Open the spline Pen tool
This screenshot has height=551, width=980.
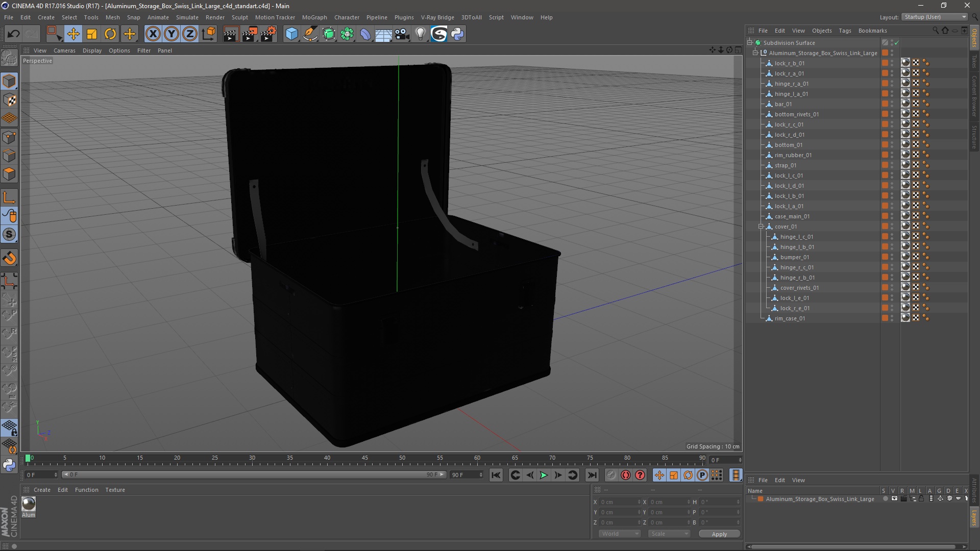pyautogui.click(x=310, y=34)
